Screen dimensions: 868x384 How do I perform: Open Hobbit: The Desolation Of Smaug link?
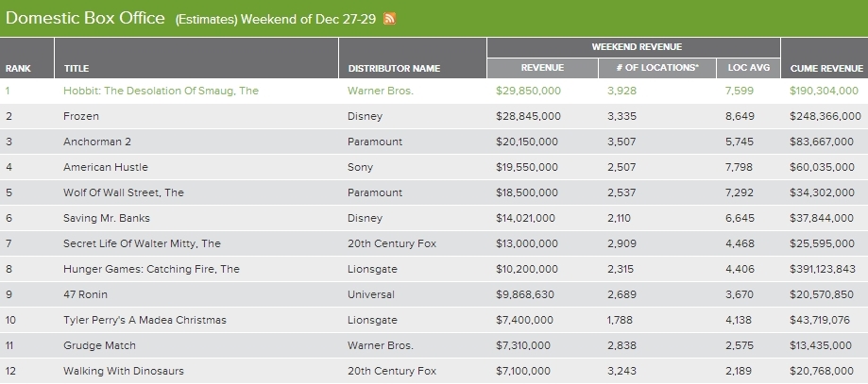click(x=162, y=91)
